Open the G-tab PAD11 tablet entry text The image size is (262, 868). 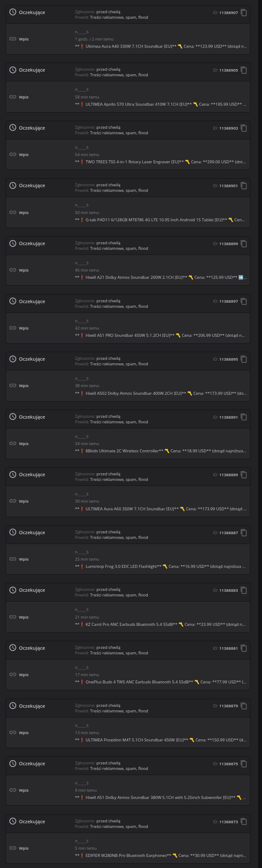click(x=160, y=220)
